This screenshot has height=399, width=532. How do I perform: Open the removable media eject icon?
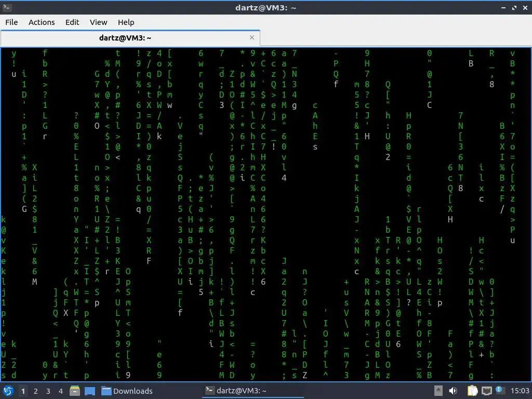tap(438, 391)
